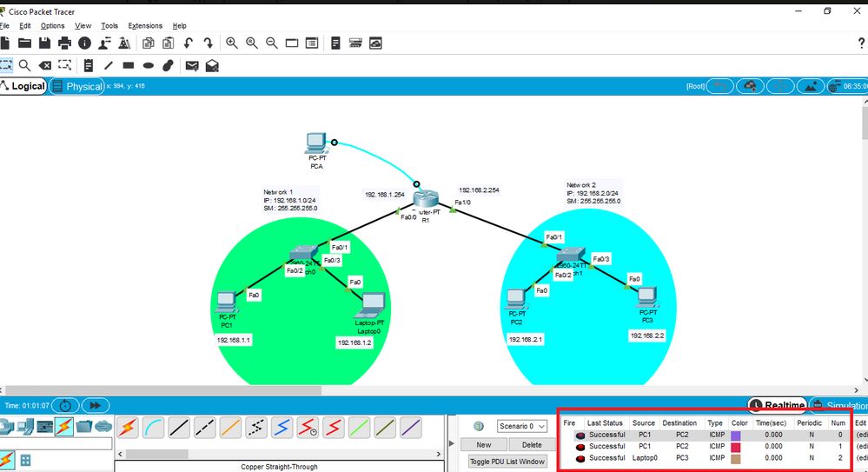Click the Power Cycle Devices button

65,406
